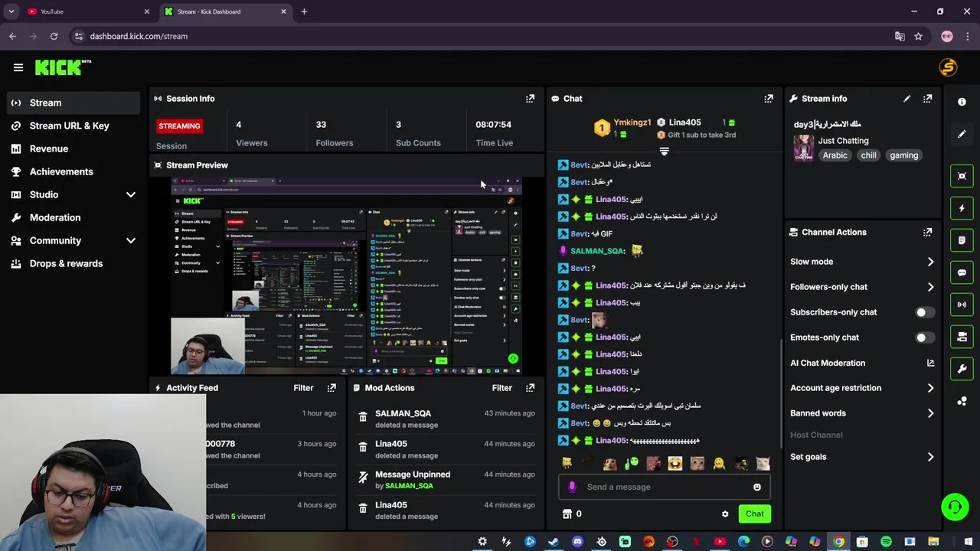Click the gaming tag in Stream info
The width and height of the screenshot is (980, 551).
click(903, 155)
